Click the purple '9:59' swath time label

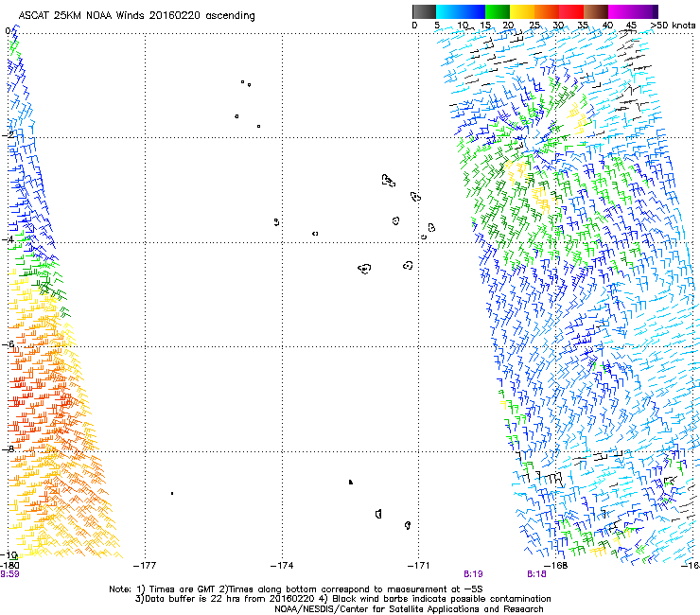click(9, 574)
